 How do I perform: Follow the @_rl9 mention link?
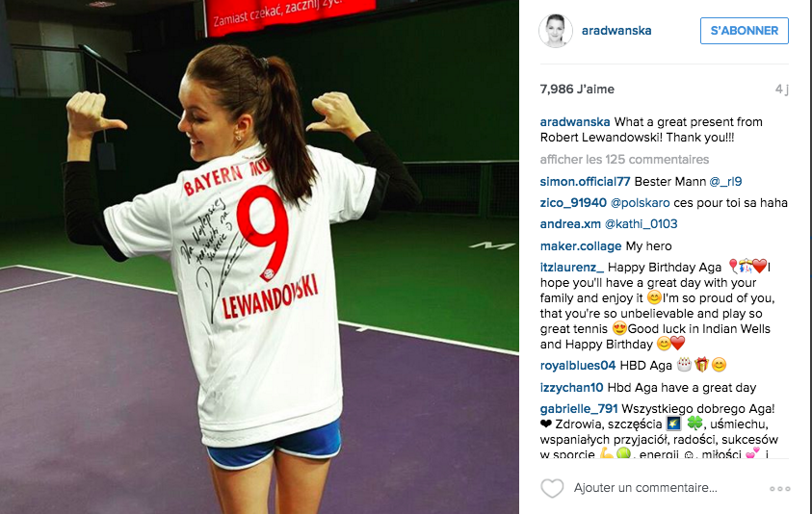click(725, 182)
